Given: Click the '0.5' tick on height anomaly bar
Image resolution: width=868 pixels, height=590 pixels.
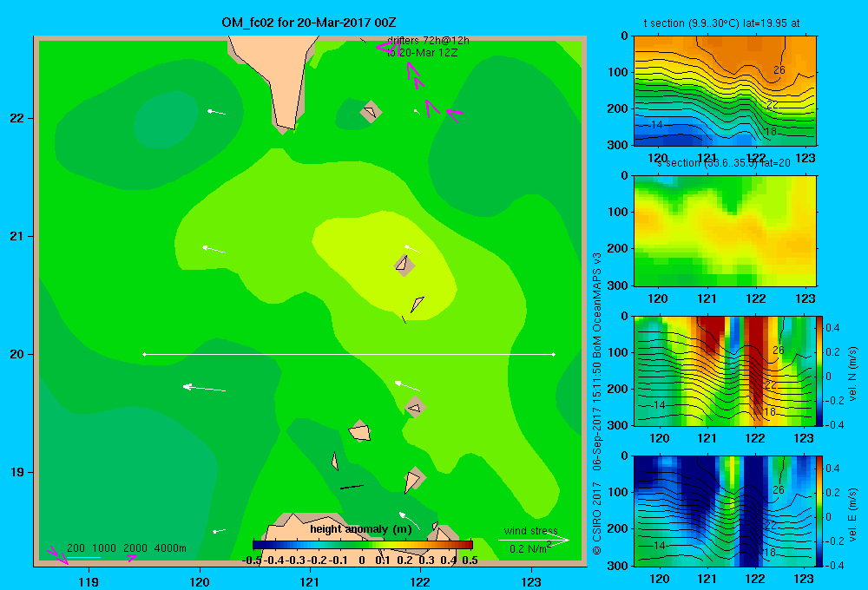Looking at the screenshot, I should tap(470, 560).
